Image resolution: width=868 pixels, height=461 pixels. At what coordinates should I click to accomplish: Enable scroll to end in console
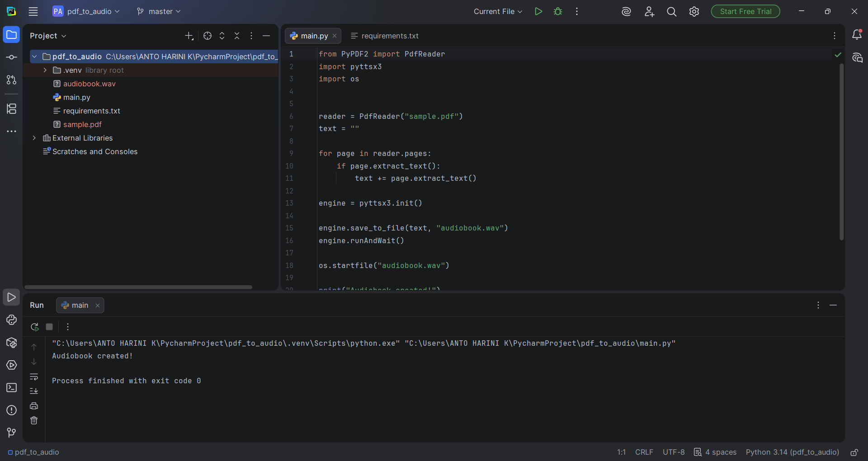click(x=34, y=391)
